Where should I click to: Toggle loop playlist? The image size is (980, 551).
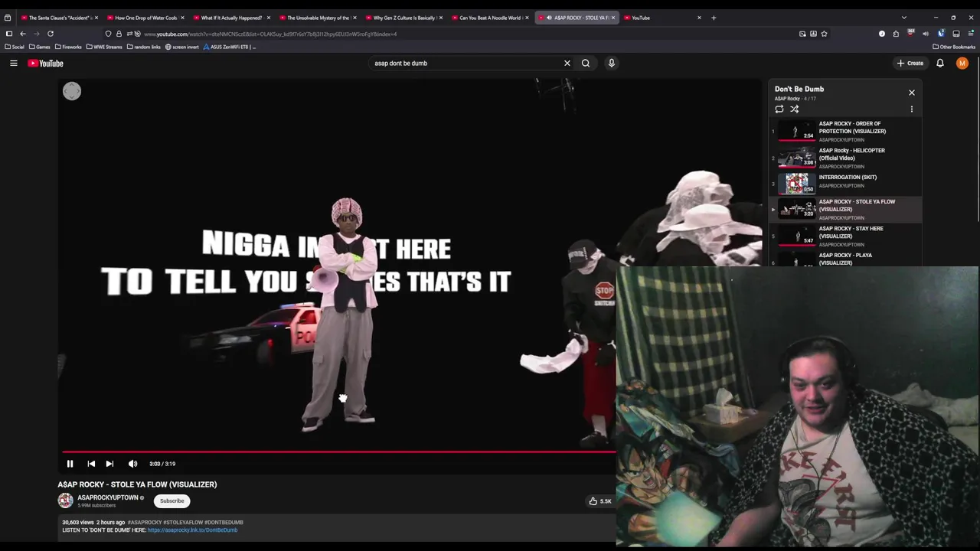click(x=779, y=109)
